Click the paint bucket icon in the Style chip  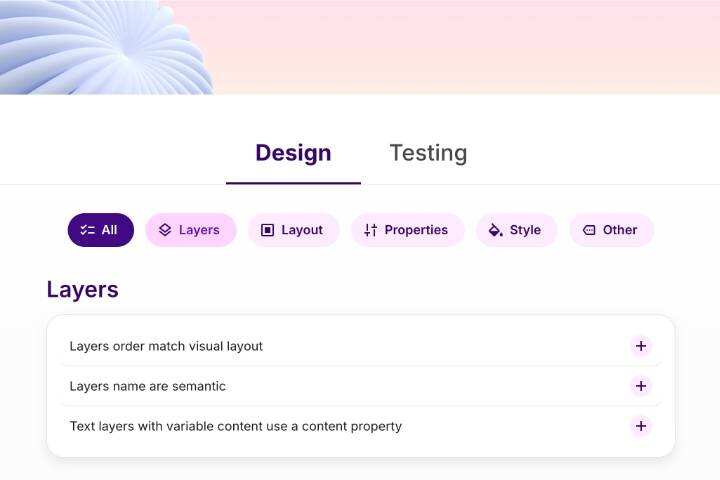coord(495,230)
